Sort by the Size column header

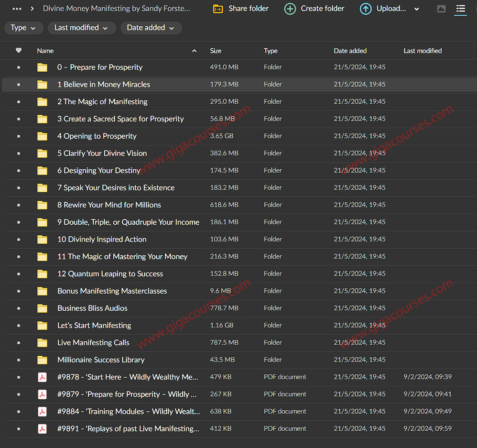tap(216, 51)
